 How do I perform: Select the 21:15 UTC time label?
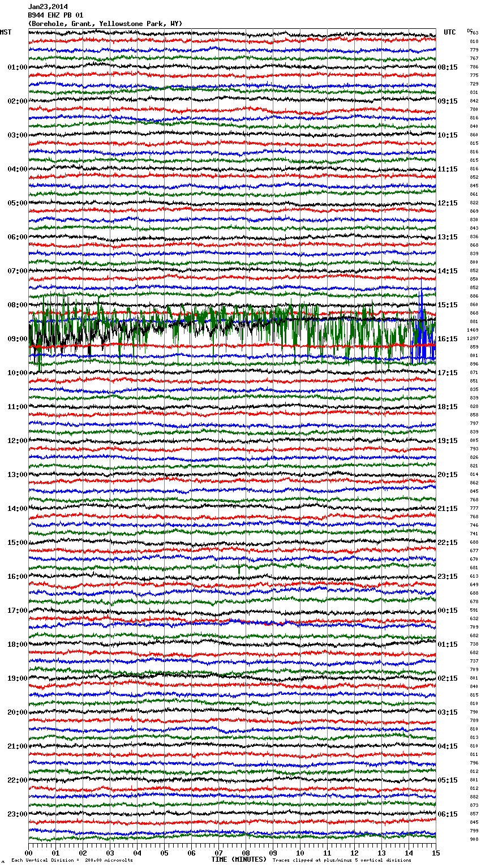coord(448,509)
